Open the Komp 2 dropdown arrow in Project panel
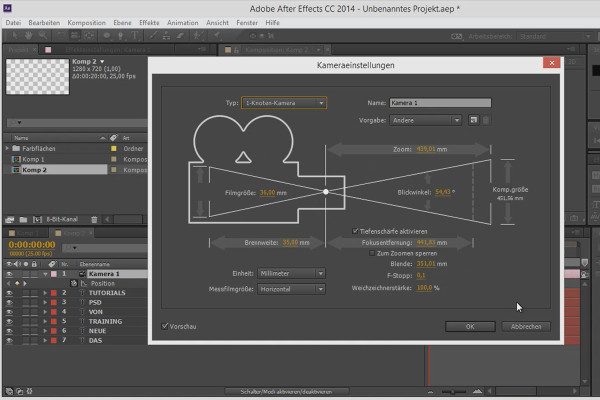 point(102,62)
